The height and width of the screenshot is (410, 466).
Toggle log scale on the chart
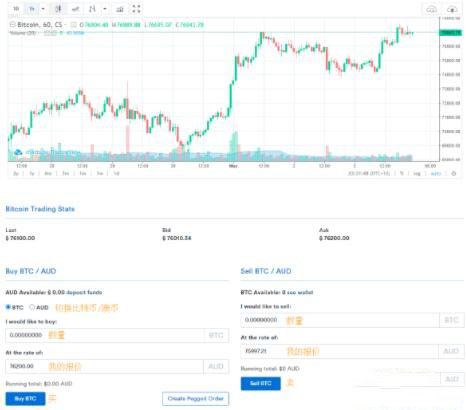417,173
